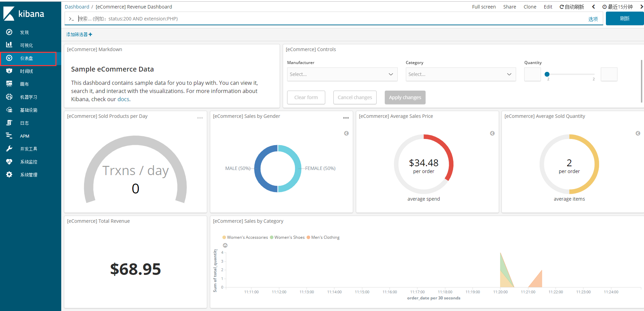The width and height of the screenshot is (644, 311).
Task: Open Visualize (可视化) chart icon
Action: pos(9,45)
